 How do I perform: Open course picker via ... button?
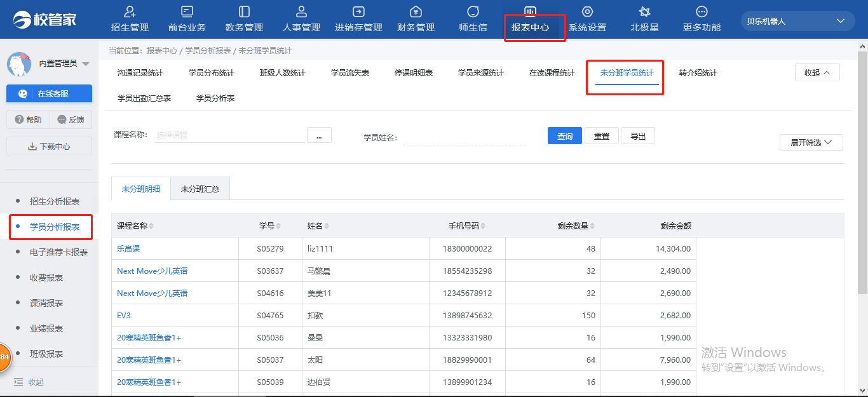[x=319, y=135]
